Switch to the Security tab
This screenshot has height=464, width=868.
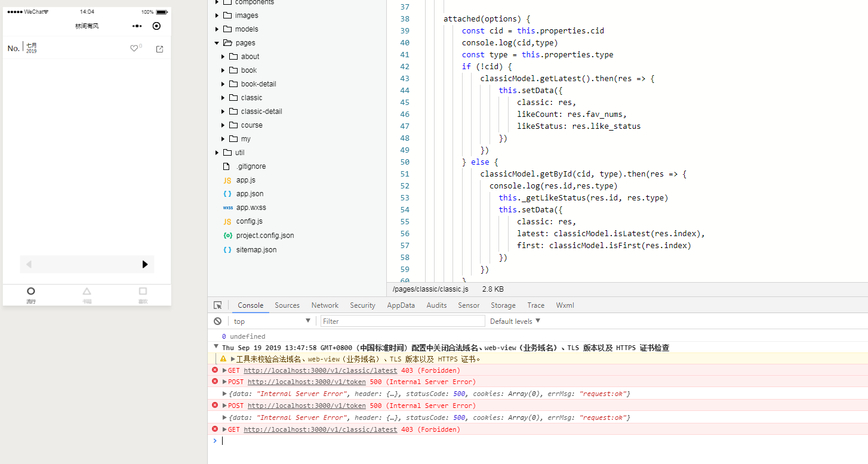(x=362, y=305)
